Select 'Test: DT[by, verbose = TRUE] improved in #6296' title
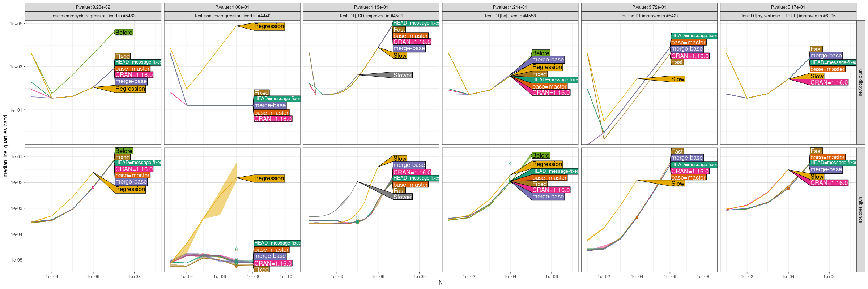Viewport: 868px width, 289px height. click(x=788, y=16)
